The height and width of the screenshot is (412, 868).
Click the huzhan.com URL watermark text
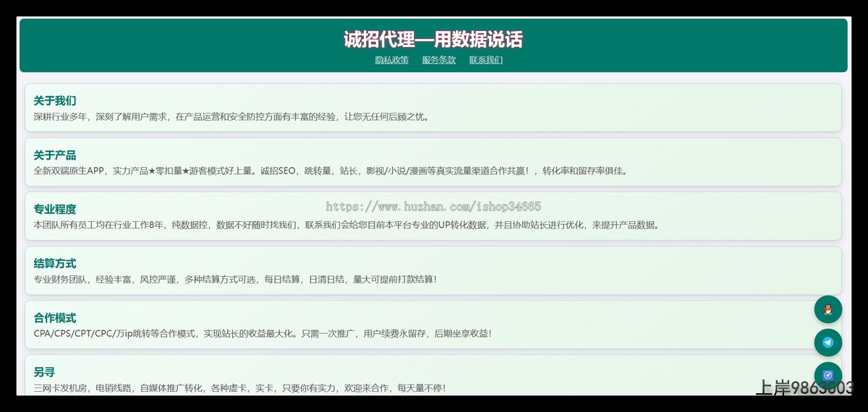[433, 207]
